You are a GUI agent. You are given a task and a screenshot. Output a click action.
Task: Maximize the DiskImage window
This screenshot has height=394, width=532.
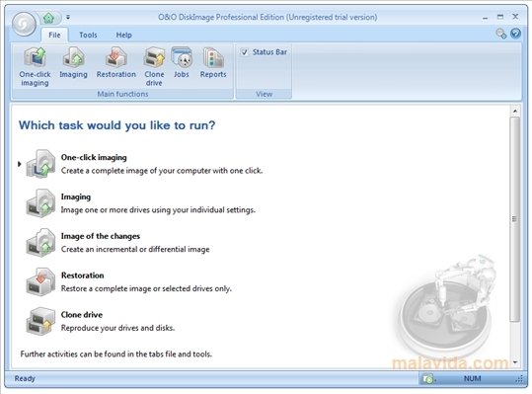pos(500,17)
